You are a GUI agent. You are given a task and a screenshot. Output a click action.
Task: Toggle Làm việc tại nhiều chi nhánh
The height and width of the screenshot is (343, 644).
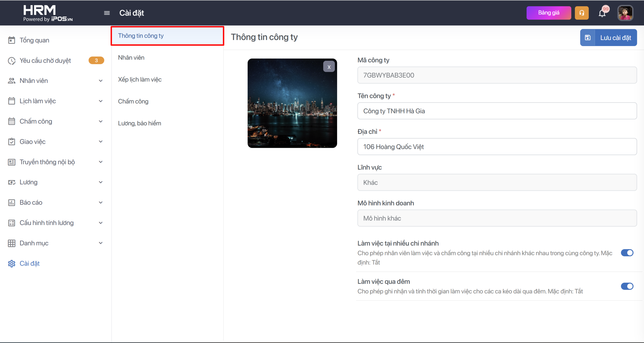pos(627,253)
